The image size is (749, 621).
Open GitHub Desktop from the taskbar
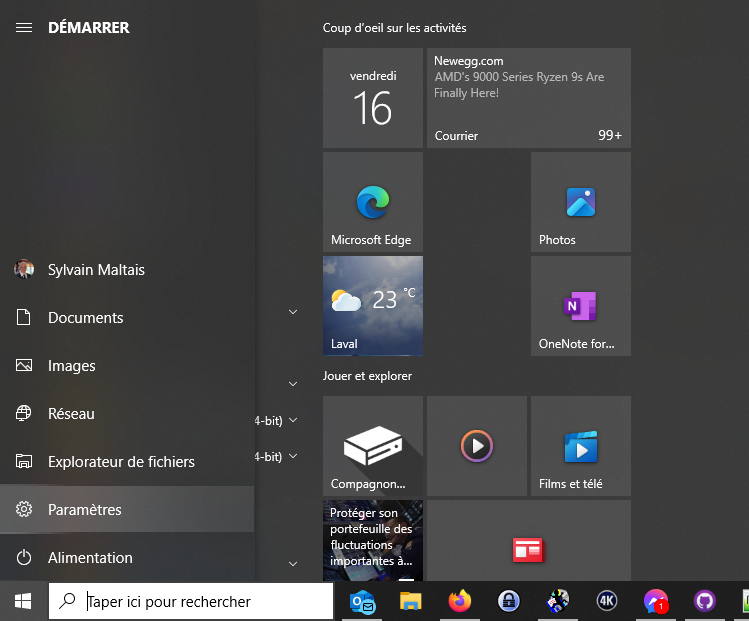(705, 601)
